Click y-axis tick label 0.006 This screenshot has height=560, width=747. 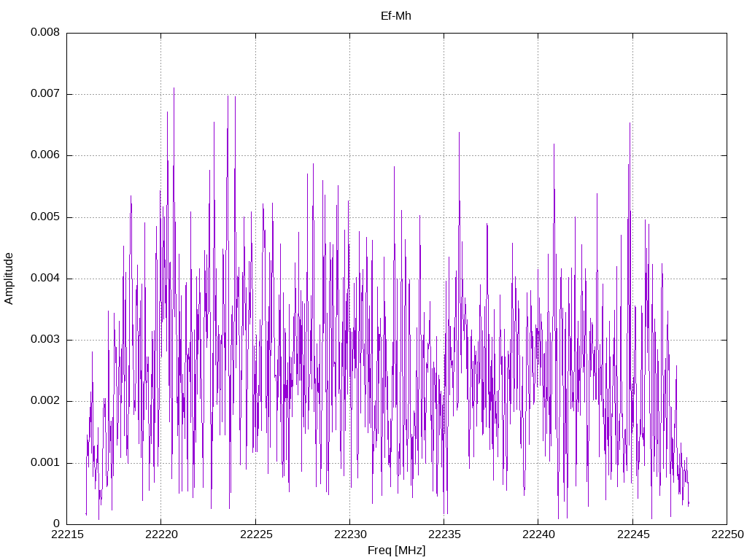click(x=45, y=155)
